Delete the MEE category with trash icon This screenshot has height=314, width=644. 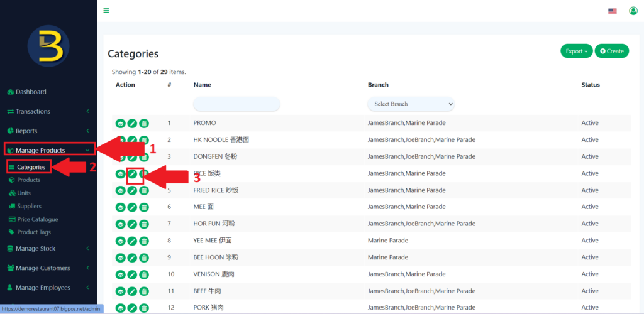pos(144,207)
